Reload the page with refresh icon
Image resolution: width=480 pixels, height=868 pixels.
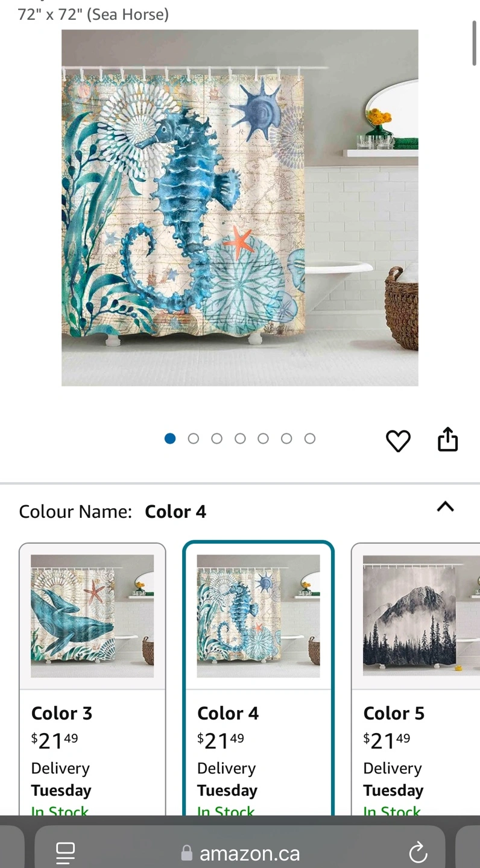click(418, 852)
